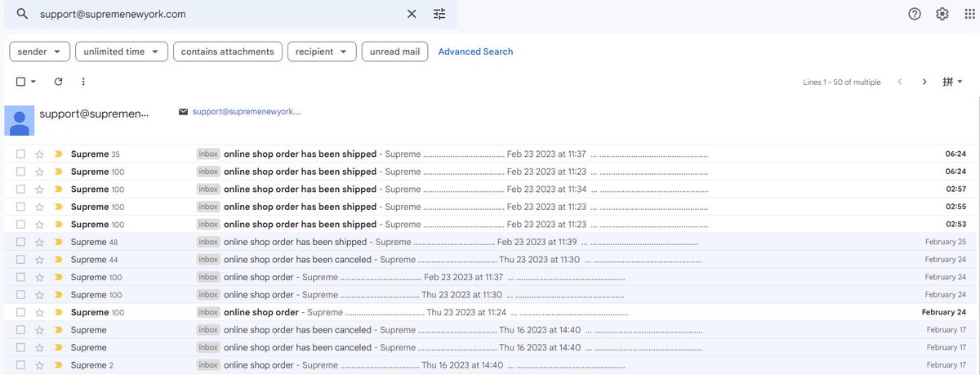Star the Supreme 44 email
This screenshot has width=980, height=375.
click(39, 260)
